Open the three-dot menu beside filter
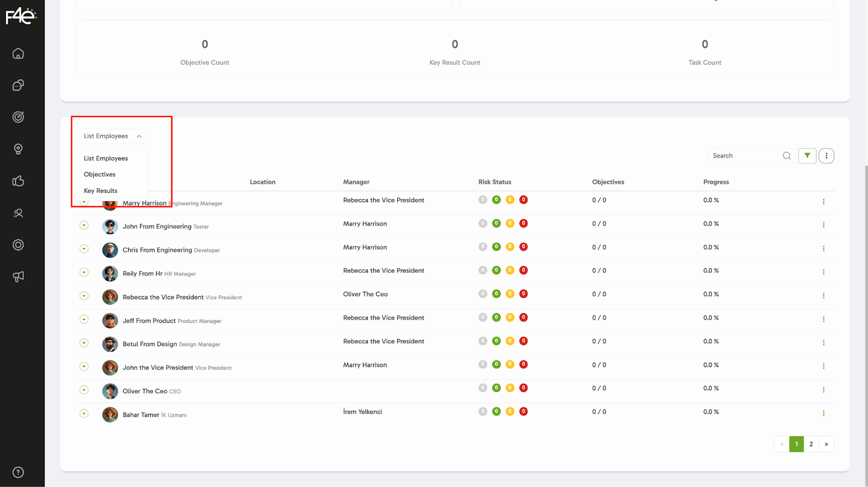The height and width of the screenshot is (487, 868). click(x=826, y=156)
